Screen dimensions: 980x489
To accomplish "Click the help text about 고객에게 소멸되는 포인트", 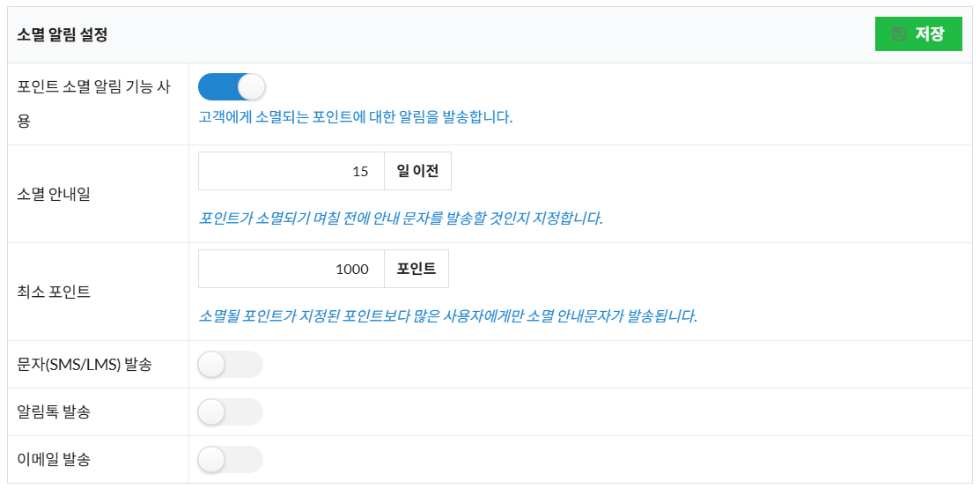I will point(356,117).
